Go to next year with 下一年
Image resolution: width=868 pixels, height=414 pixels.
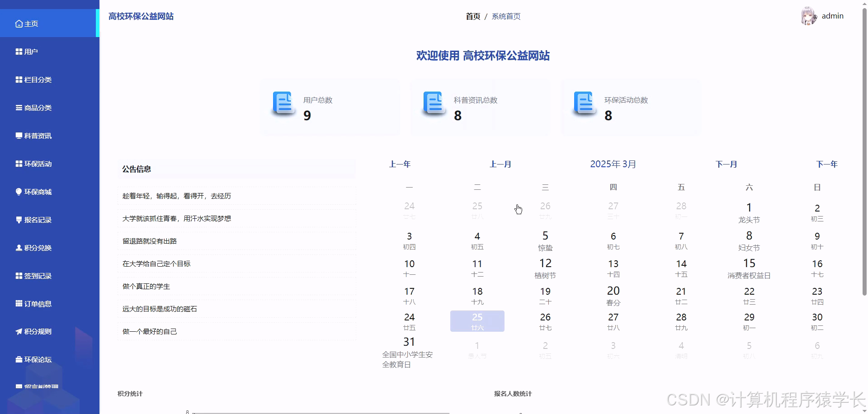point(827,164)
